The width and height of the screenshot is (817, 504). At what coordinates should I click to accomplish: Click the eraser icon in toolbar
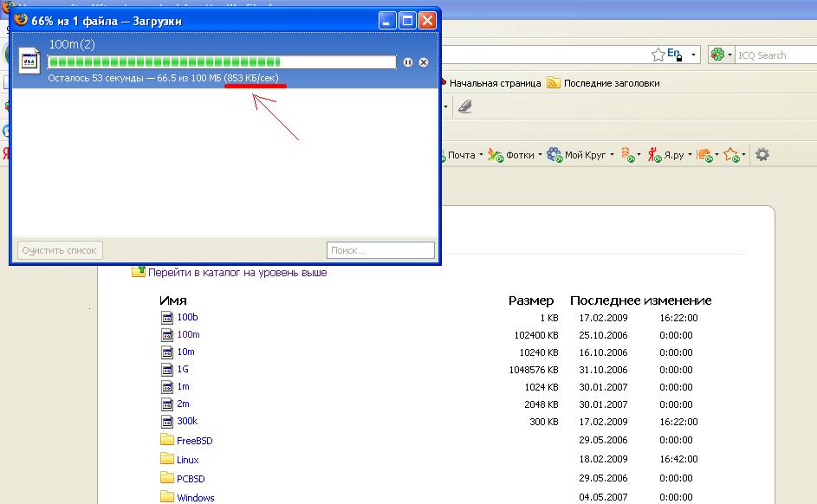click(464, 107)
